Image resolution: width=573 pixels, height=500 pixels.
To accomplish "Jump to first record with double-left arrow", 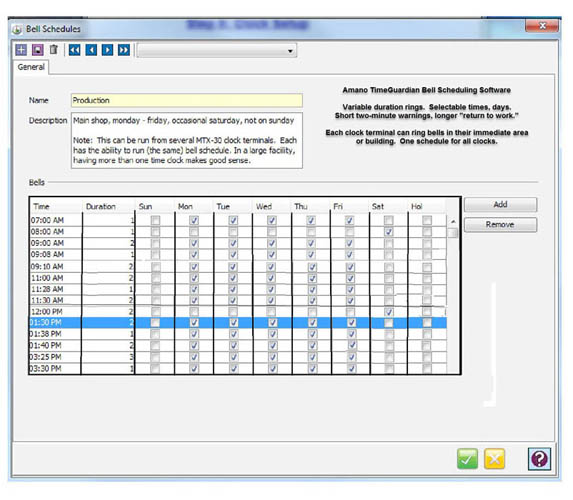I will pos(75,50).
